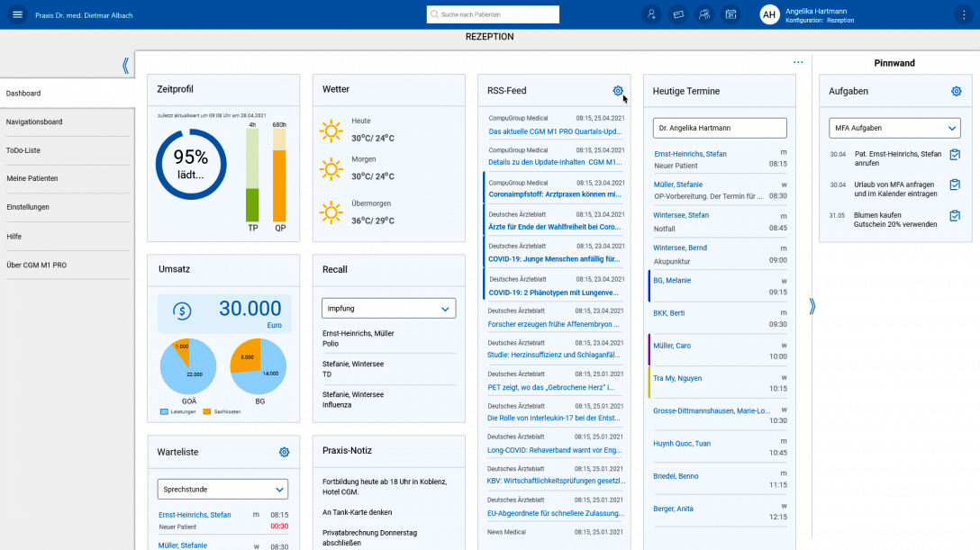Screen dimensions: 980x550
Task: Open Meine Patienten in the sidebar
Action: point(32,178)
